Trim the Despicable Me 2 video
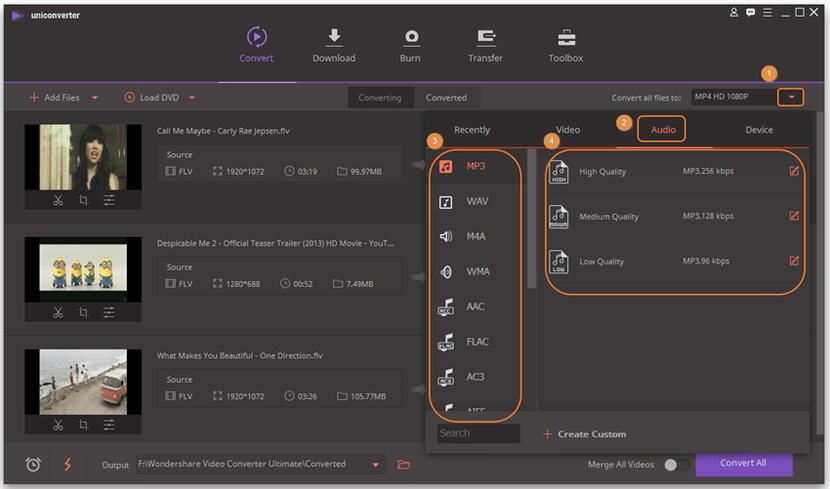Image resolution: width=830 pixels, height=489 pixels. [58, 312]
